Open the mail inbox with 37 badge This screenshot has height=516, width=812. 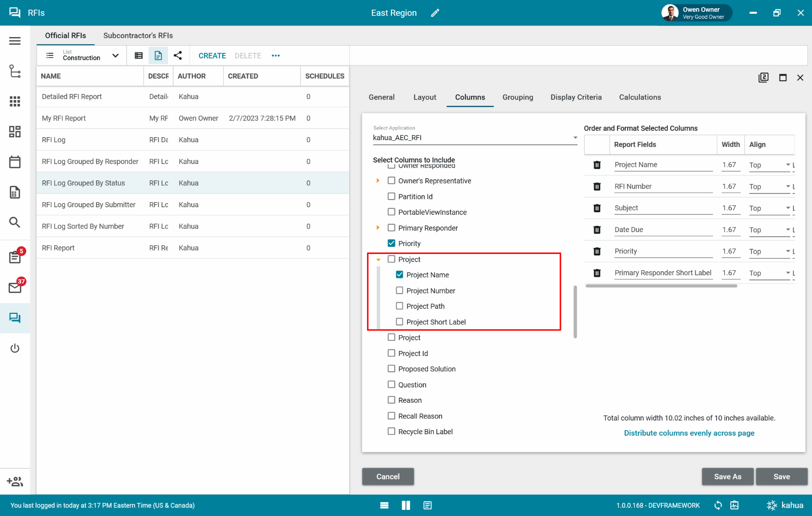15,287
